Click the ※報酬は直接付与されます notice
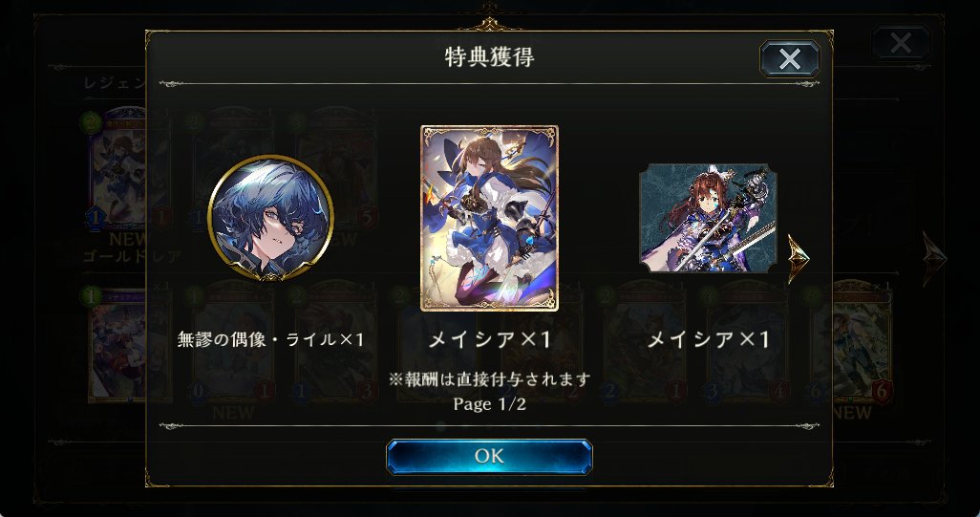Screen dimensions: 980x517 click(489, 379)
